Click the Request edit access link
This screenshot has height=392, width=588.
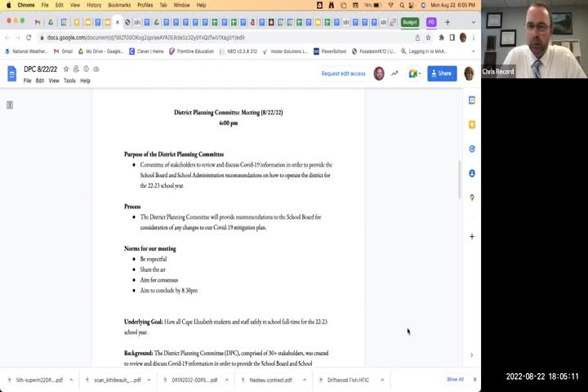click(x=343, y=73)
